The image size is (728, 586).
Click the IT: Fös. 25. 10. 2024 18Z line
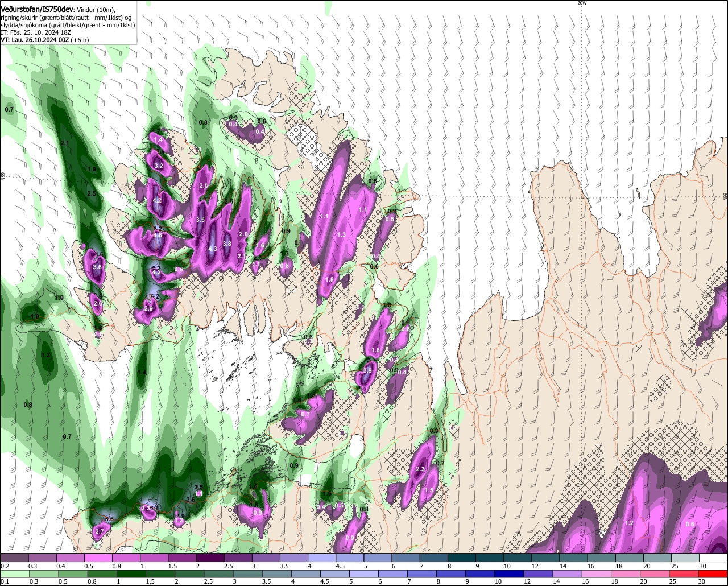36,32
